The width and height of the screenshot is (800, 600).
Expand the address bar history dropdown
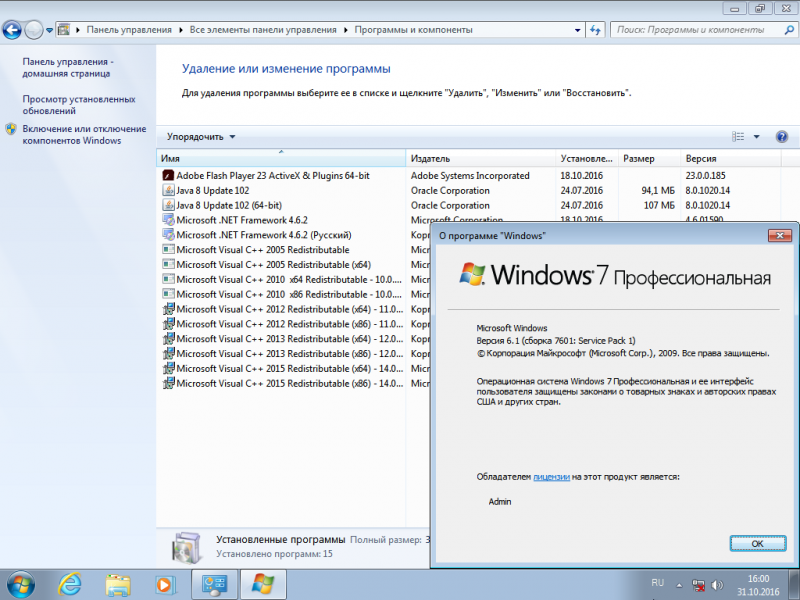pyautogui.click(x=578, y=30)
